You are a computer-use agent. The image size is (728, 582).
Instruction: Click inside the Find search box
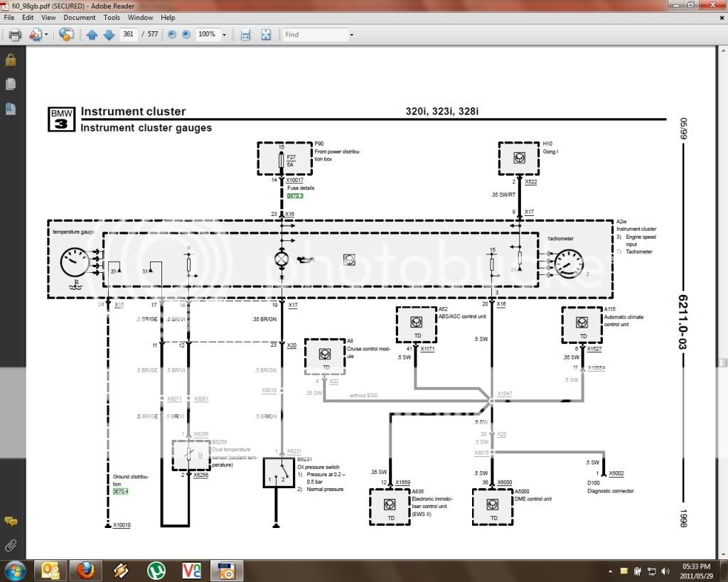coord(315,34)
